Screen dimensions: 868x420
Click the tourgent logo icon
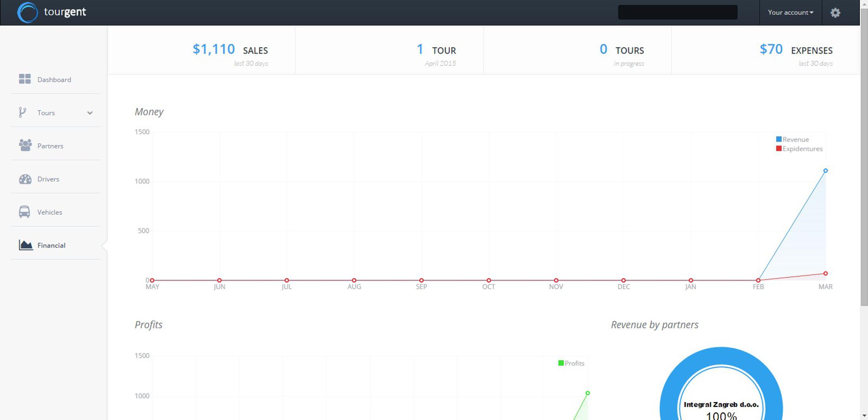click(x=27, y=12)
